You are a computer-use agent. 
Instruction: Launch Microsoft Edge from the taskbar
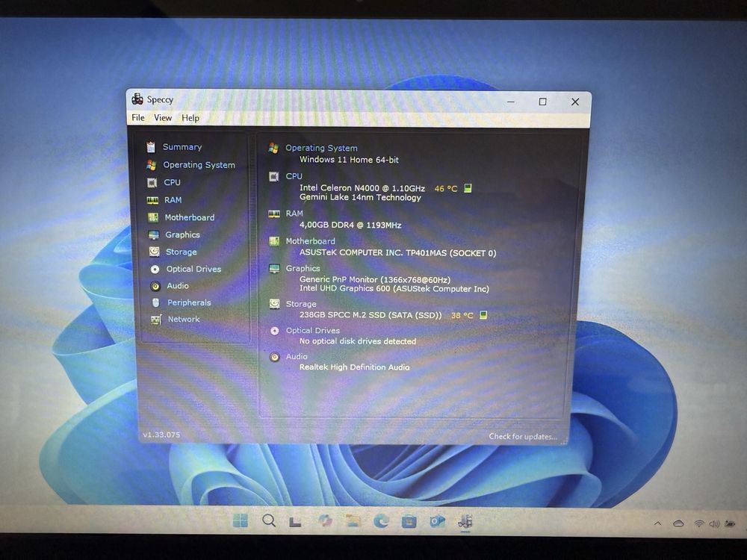(x=381, y=521)
